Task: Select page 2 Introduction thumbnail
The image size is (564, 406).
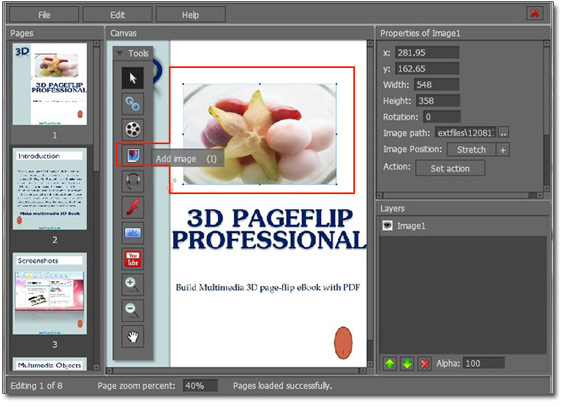Action: pos(50,189)
